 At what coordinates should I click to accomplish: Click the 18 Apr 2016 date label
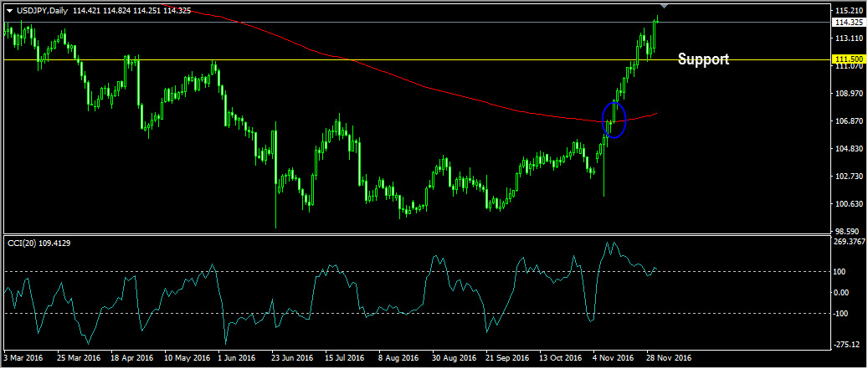coord(131,358)
